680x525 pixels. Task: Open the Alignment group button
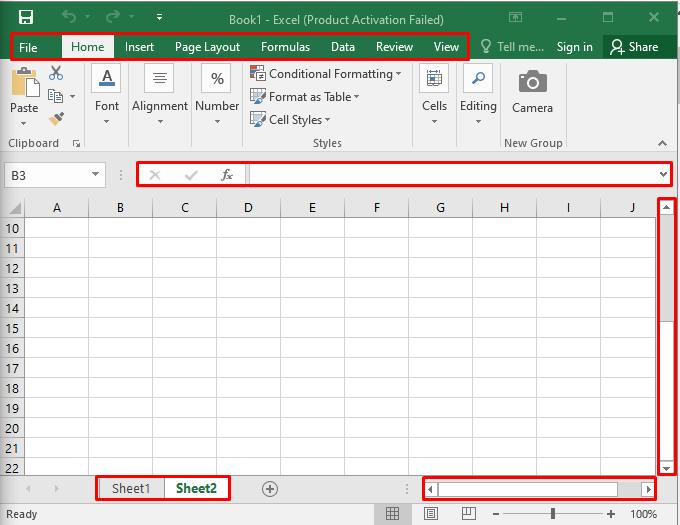pyautogui.click(x=160, y=95)
